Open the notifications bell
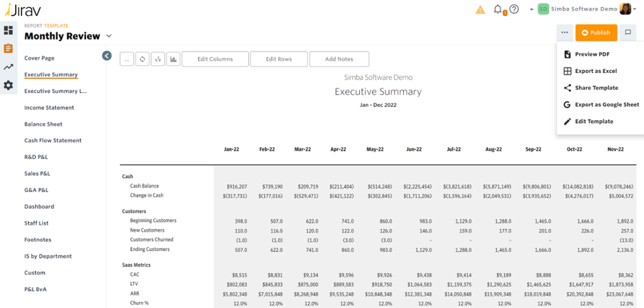Viewport: 644px width, 308px height. click(x=498, y=10)
